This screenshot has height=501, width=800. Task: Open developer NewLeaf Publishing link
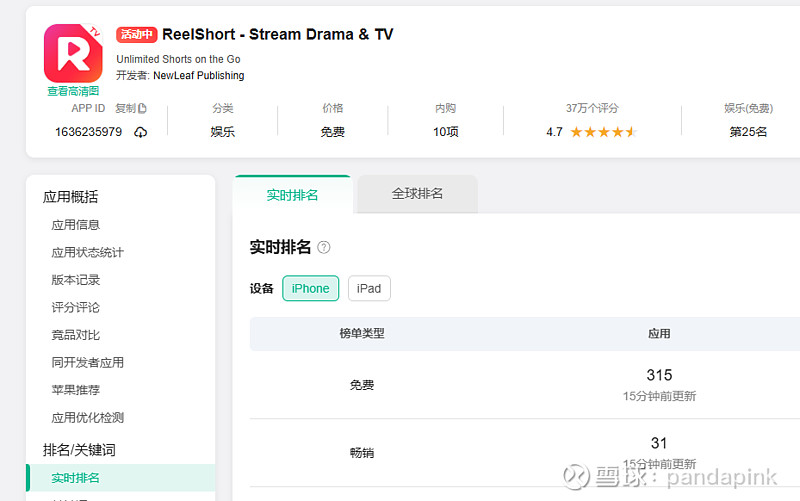[198, 76]
